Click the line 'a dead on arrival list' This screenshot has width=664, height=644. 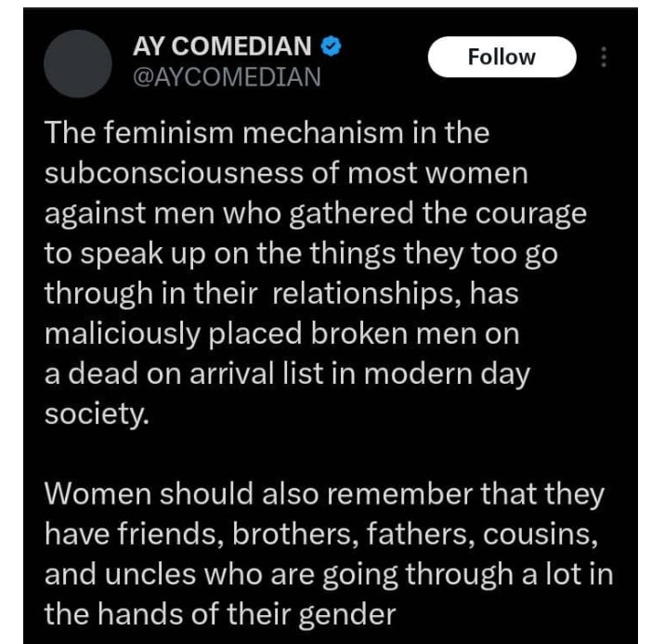(287, 375)
